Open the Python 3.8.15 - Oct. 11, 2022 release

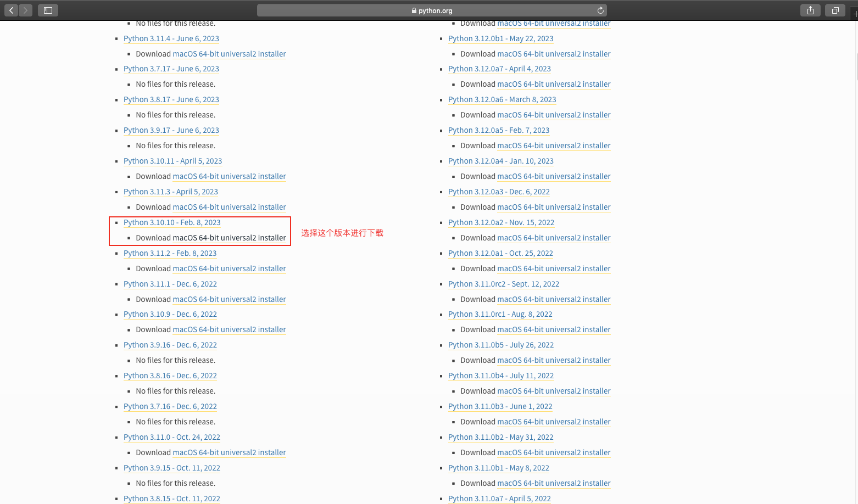pos(172,499)
